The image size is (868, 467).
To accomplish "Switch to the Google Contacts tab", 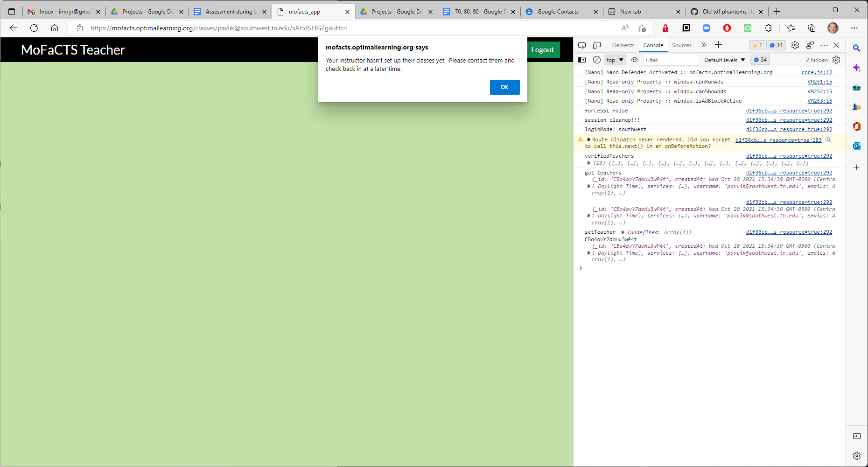I will click(558, 11).
